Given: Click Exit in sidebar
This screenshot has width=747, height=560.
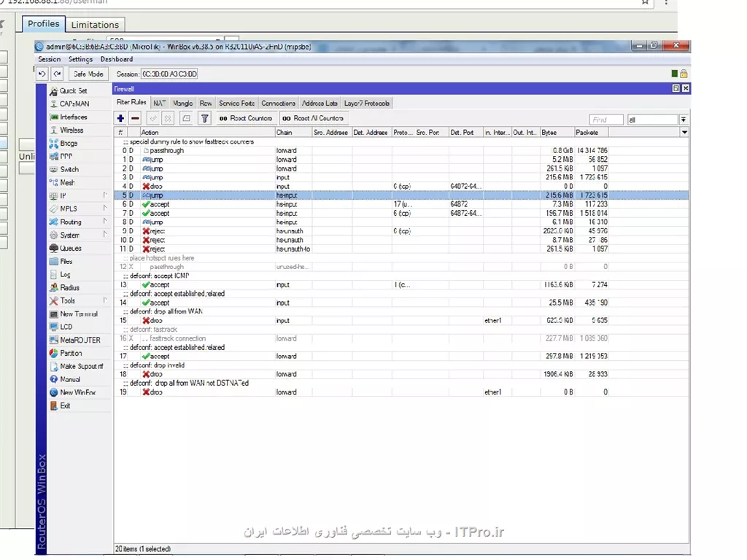Looking at the screenshot, I should (x=65, y=405).
